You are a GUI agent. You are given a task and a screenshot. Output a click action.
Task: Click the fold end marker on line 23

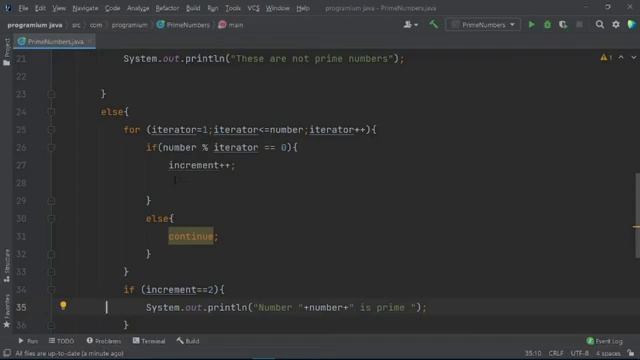[x=51, y=94]
